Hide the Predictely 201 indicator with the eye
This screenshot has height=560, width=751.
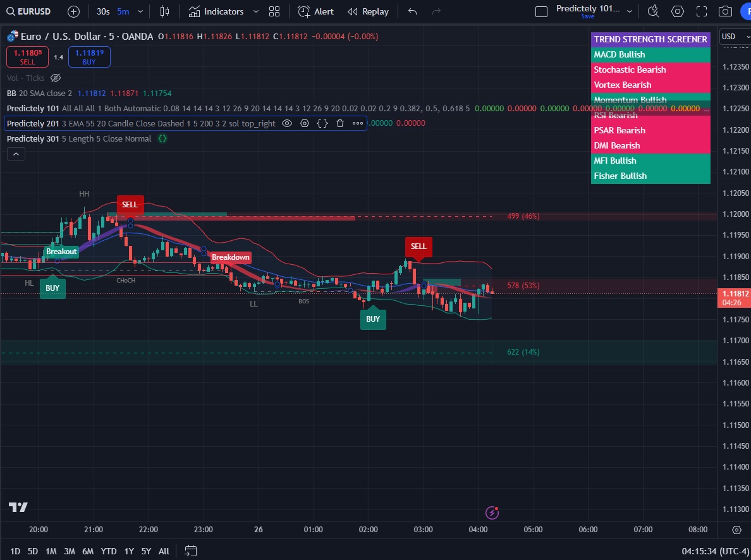287,123
